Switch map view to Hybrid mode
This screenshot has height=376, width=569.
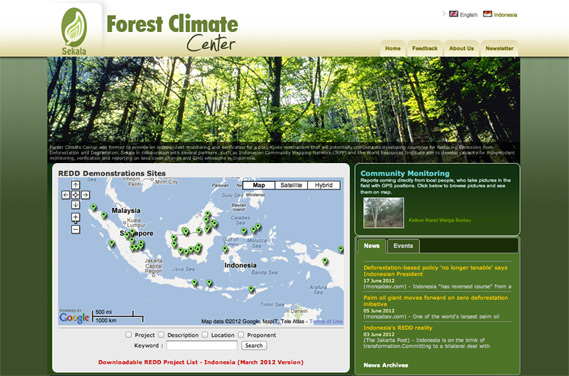point(324,185)
